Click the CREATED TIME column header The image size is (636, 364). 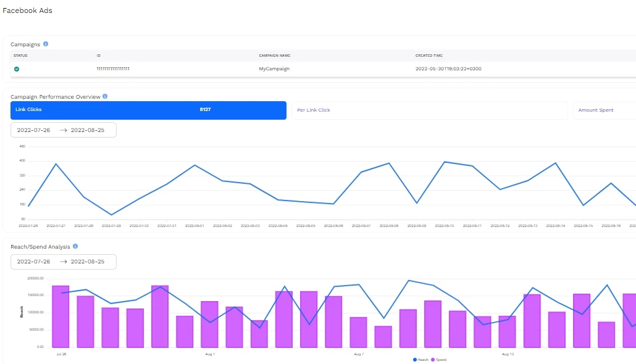click(x=429, y=56)
